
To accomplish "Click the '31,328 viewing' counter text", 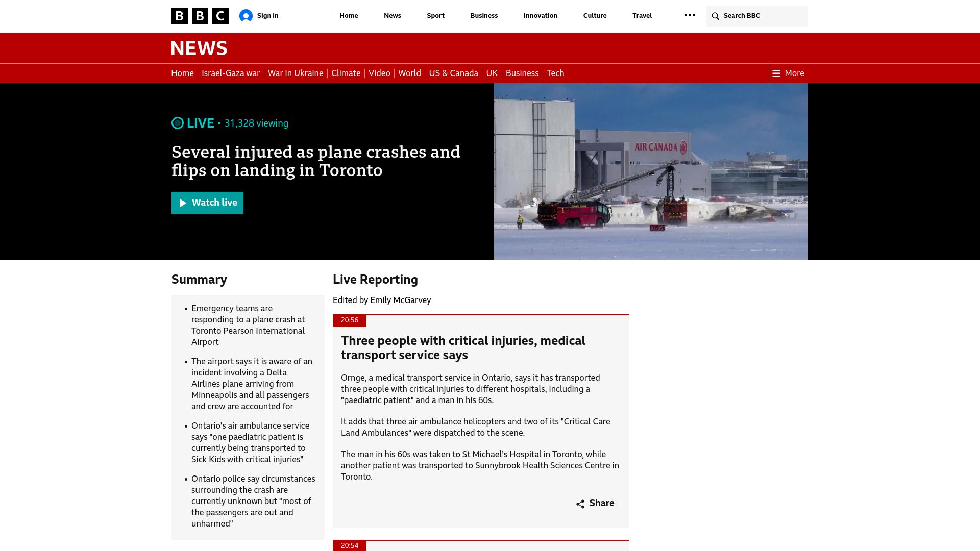I will pos(256,123).
